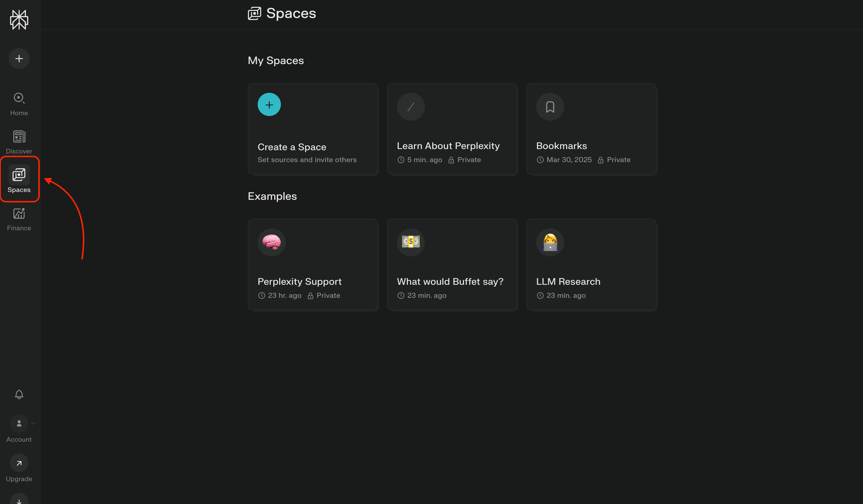This screenshot has width=863, height=504.
Task: Click the Account avatar
Action: tap(19, 423)
